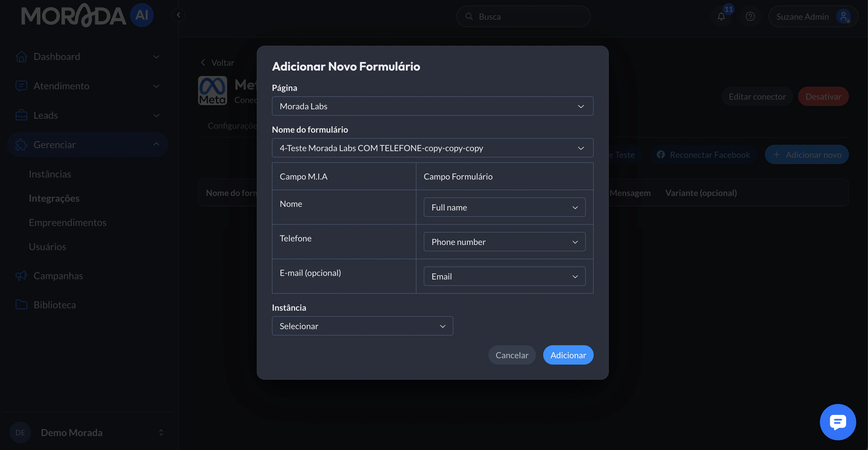Click the Suzane Admin user avatar icon
868x450 pixels.
[x=843, y=17]
